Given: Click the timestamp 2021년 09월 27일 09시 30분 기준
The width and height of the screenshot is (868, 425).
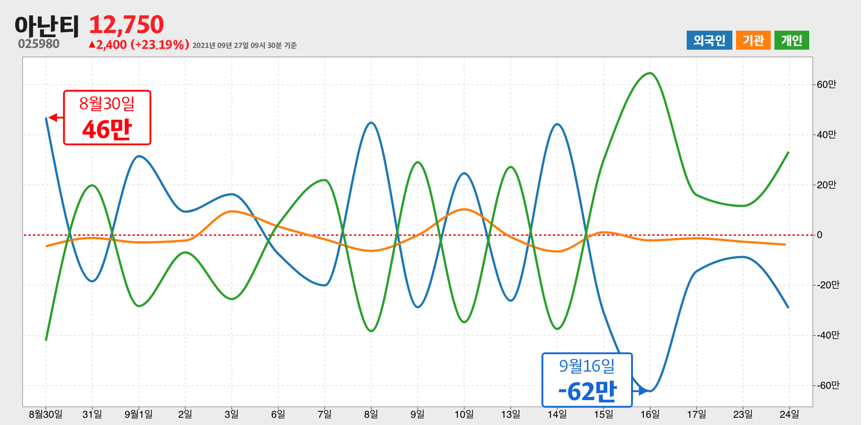Looking at the screenshot, I should click(x=245, y=45).
